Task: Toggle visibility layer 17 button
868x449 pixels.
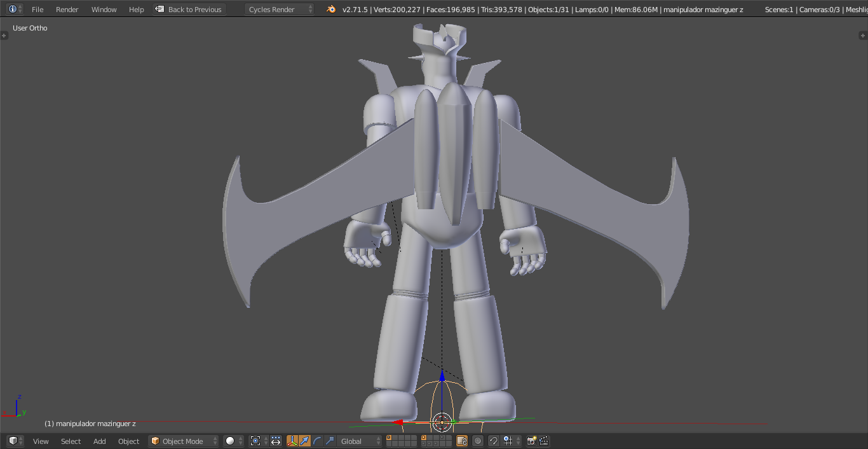Action: point(430,444)
